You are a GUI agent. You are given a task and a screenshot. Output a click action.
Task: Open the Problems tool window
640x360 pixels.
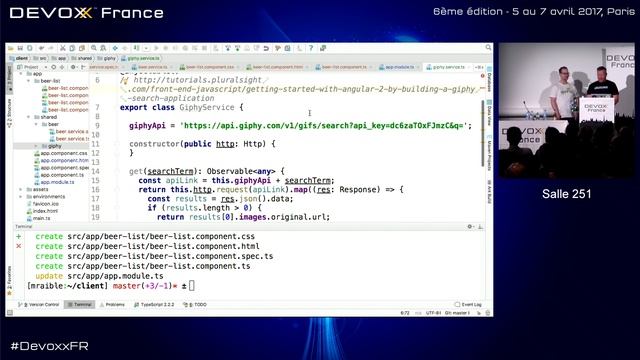coord(112,304)
